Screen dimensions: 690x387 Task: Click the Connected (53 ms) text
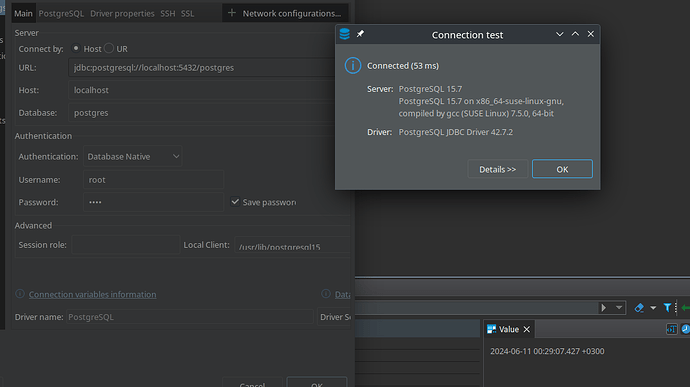[x=403, y=66]
